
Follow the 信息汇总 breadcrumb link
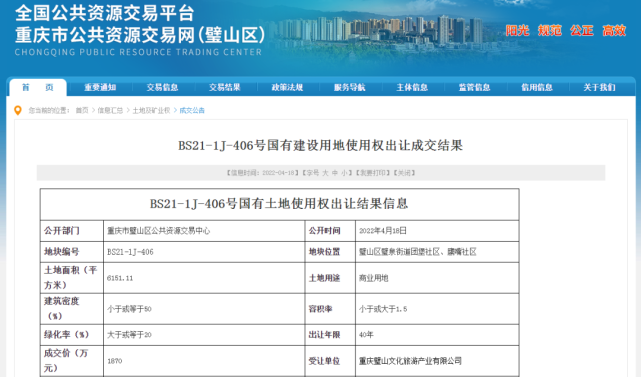point(110,110)
